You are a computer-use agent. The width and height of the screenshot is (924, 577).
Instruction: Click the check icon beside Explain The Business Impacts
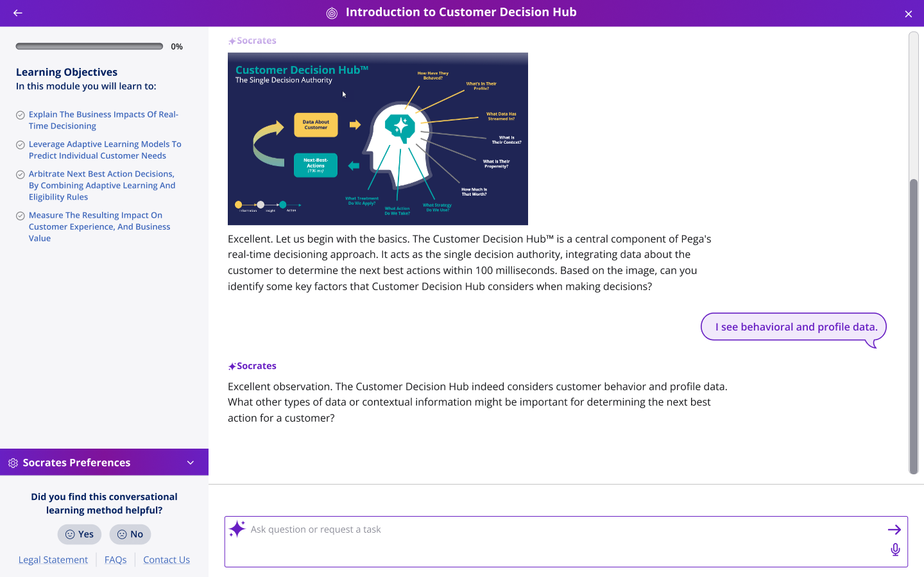21,116
